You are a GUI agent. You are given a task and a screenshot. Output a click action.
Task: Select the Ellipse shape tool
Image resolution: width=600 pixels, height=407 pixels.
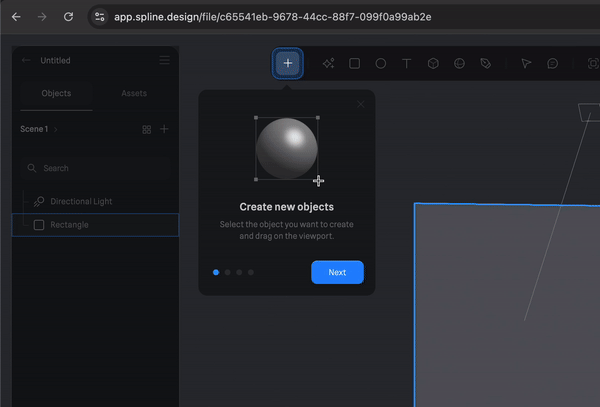pyautogui.click(x=381, y=63)
